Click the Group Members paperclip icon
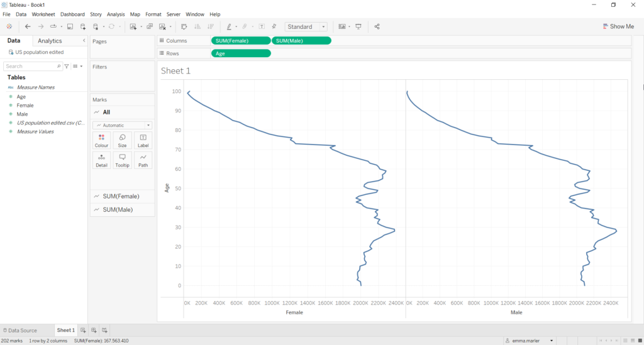The image size is (644, 345). pyautogui.click(x=245, y=26)
